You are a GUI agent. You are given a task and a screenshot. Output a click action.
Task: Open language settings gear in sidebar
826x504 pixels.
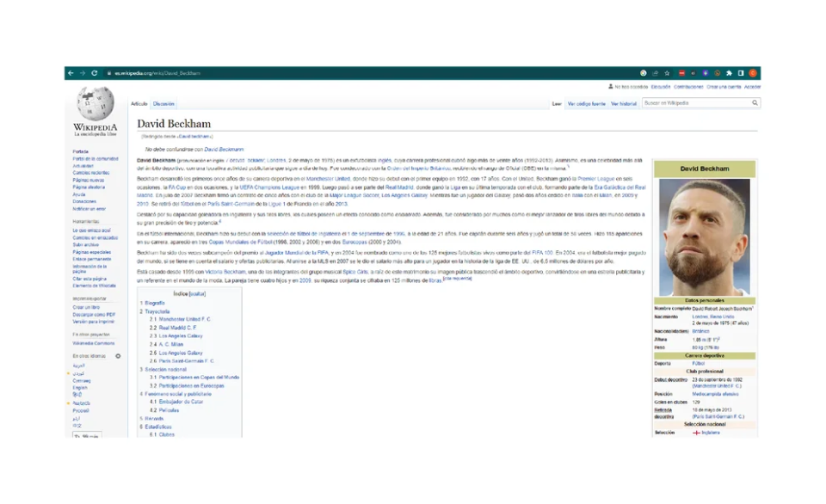(119, 355)
